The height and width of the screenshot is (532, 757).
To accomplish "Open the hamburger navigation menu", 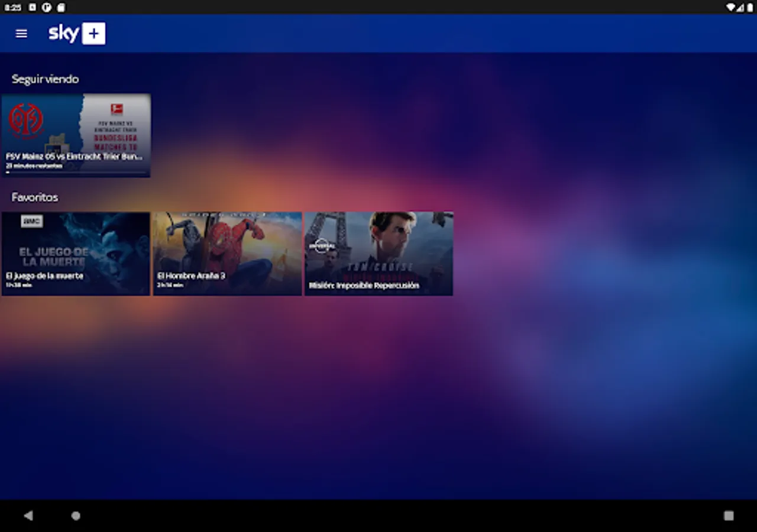I will pos(21,34).
